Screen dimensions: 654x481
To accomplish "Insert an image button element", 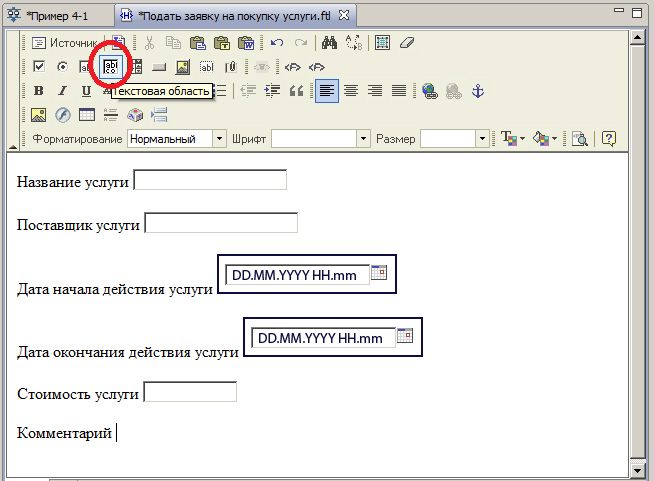I will tap(183, 67).
